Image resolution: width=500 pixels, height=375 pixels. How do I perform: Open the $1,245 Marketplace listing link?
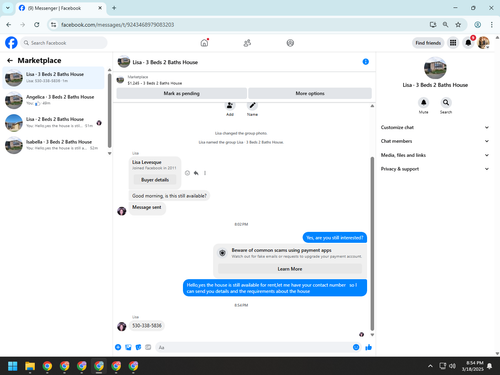(155, 83)
